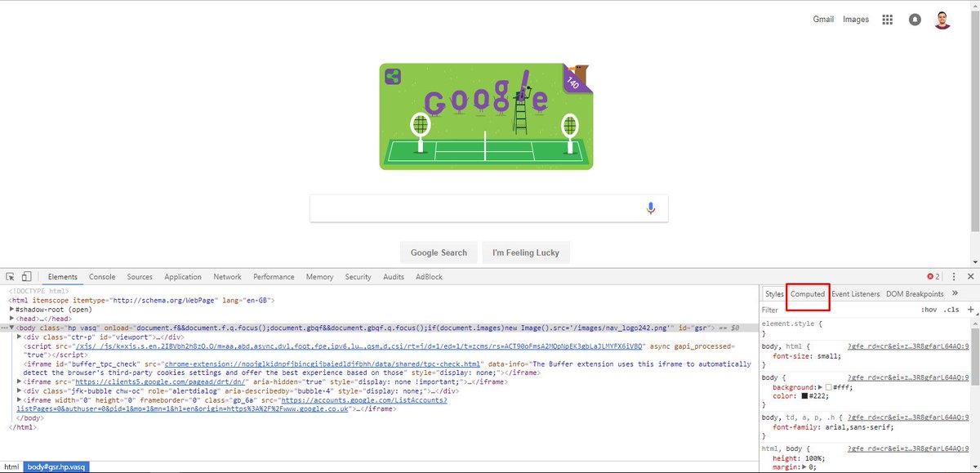
Task: Click the Google notifications bell icon
Action: 915,20
